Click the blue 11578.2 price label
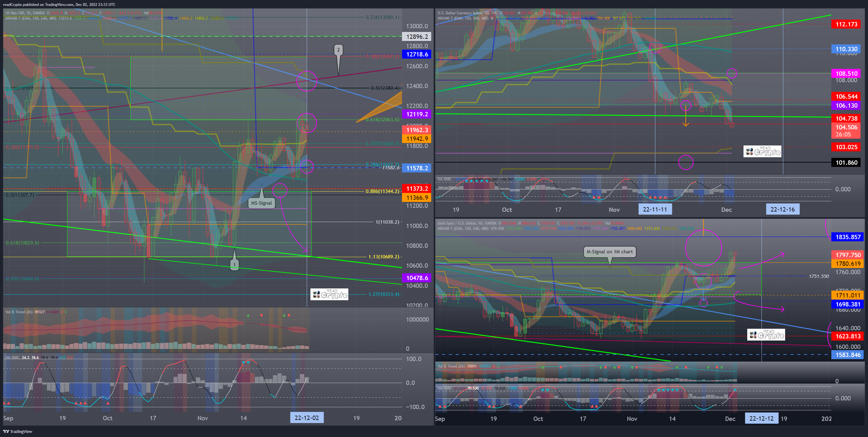The image size is (868, 437). click(417, 168)
